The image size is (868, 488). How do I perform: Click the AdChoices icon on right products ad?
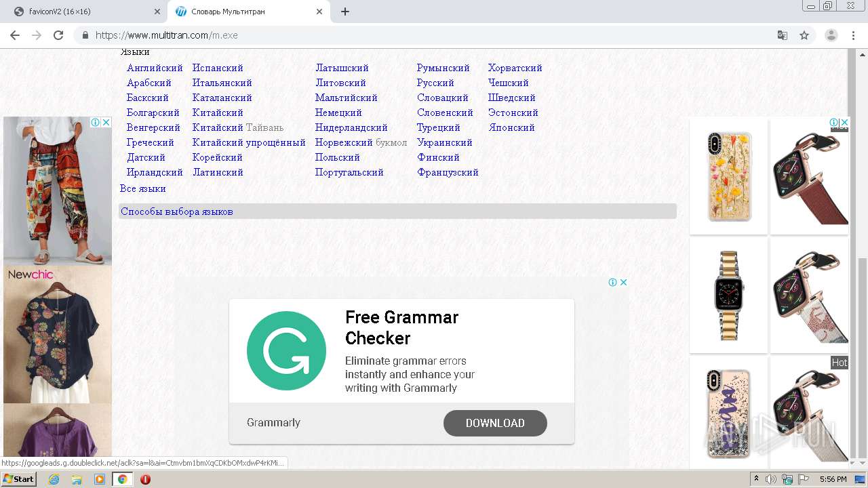point(834,123)
